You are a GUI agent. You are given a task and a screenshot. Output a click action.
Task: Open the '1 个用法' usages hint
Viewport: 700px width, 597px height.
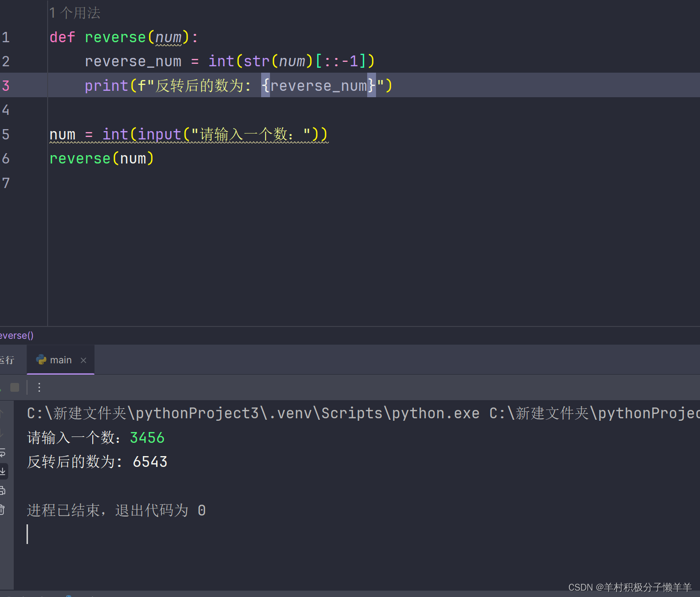(75, 13)
